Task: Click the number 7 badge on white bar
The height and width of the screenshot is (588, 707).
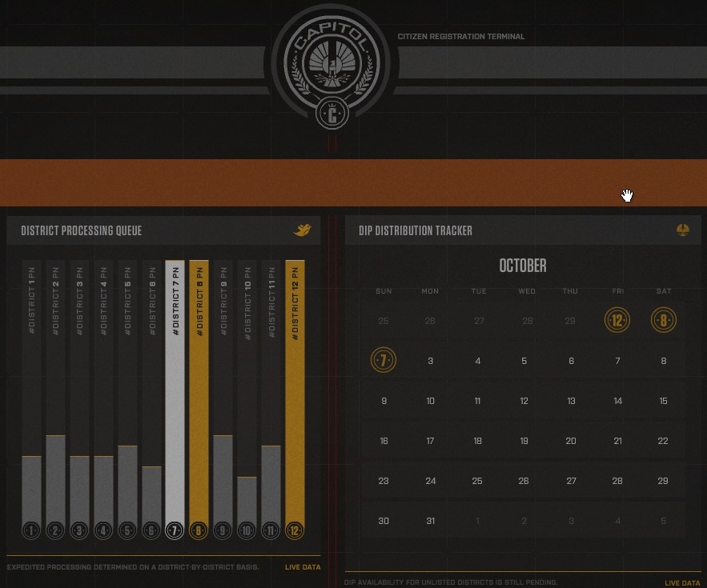Action: (x=175, y=530)
